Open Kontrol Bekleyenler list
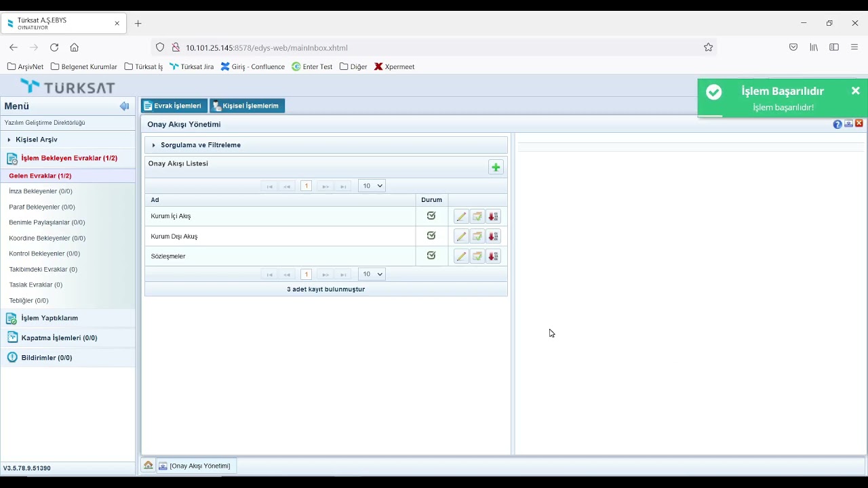Image resolution: width=868 pixels, height=488 pixels. [x=45, y=253]
